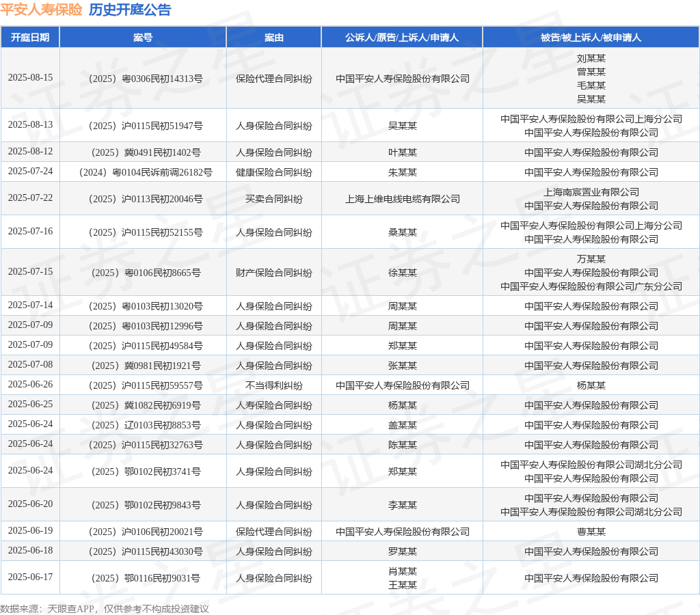Select plaintiff 盖某某
The height and width of the screenshot is (615, 700).
(x=402, y=425)
